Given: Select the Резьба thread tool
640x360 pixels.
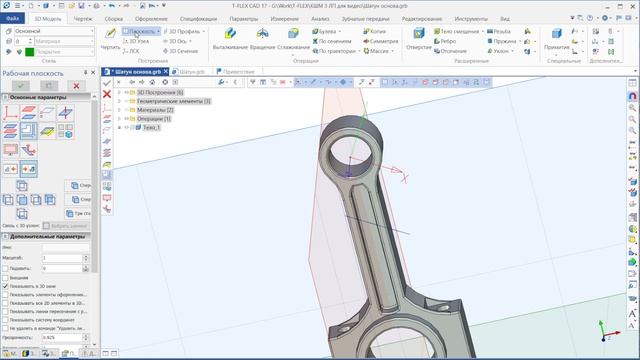Looking at the screenshot, I should pyautogui.click(x=499, y=31).
